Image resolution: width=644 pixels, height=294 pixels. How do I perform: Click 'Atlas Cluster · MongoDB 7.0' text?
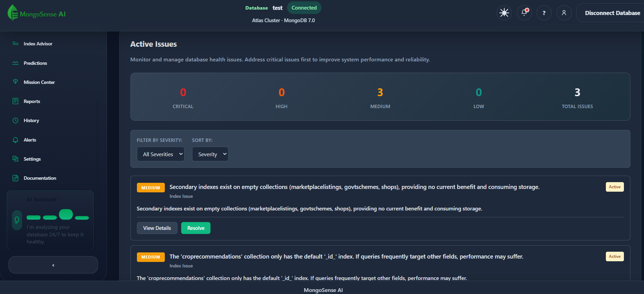coord(283,20)
